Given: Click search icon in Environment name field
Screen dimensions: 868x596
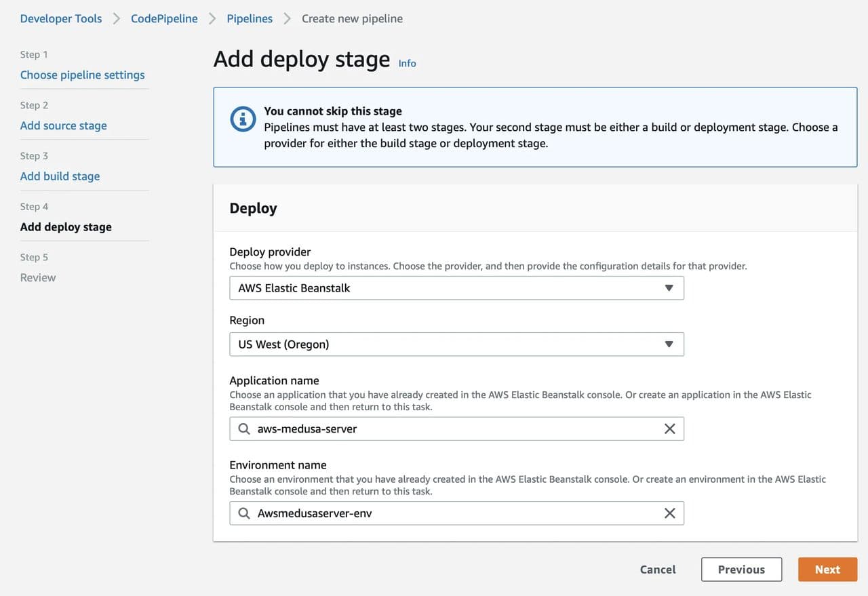Looking at the screenshot, I should [244, 513].
